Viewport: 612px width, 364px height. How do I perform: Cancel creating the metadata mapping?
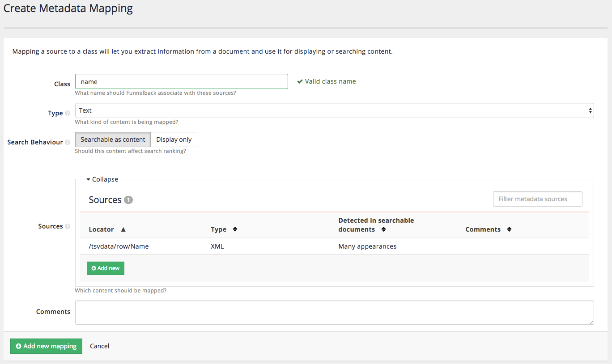99,346
